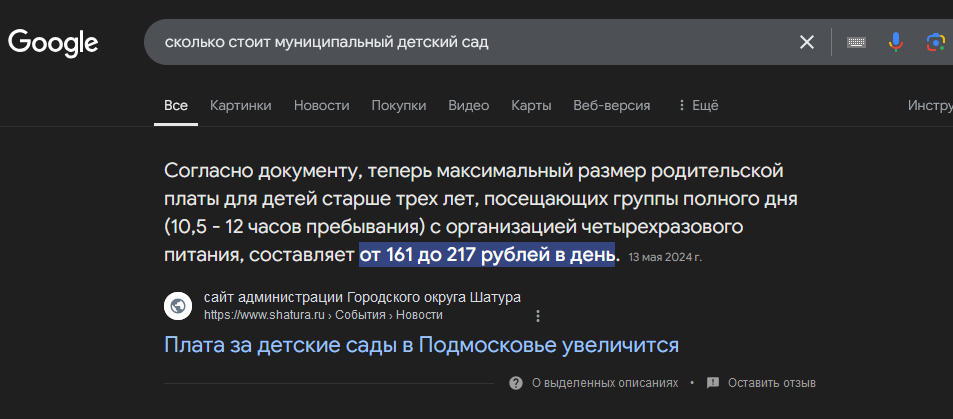The image size is (953, 419).
Task: Click the Google logo
Action: pos(53,42)
